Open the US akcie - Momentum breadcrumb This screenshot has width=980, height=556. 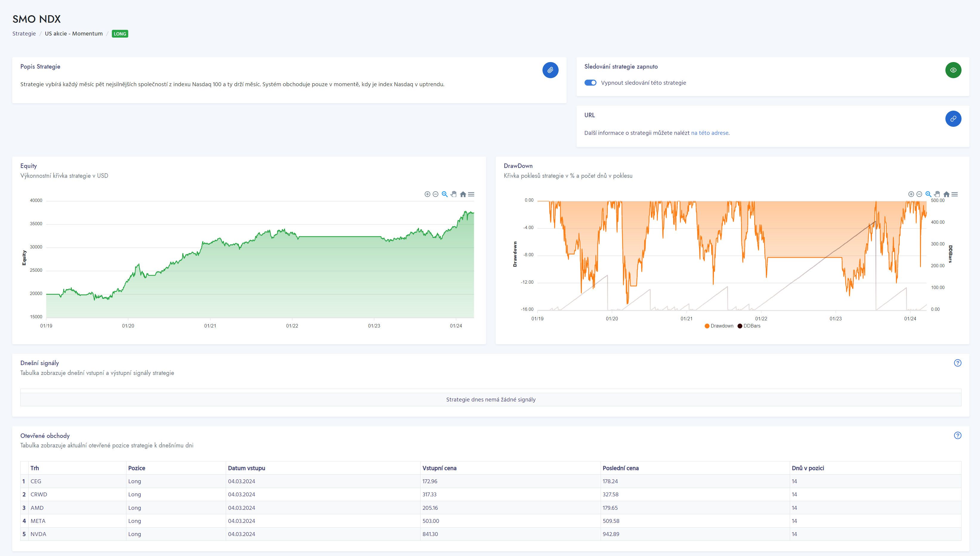click(x=74, y=34)
